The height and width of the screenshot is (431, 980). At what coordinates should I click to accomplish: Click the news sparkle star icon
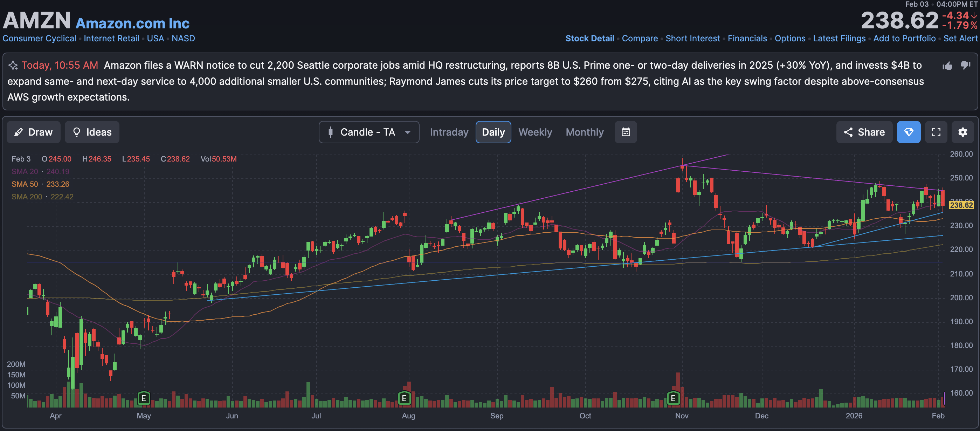[13, 66]
